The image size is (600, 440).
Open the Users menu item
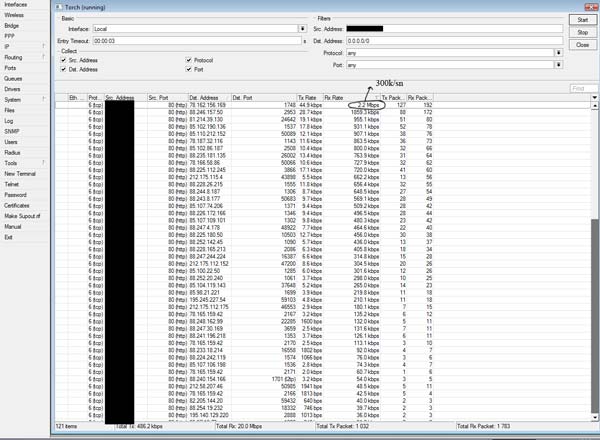11,142
